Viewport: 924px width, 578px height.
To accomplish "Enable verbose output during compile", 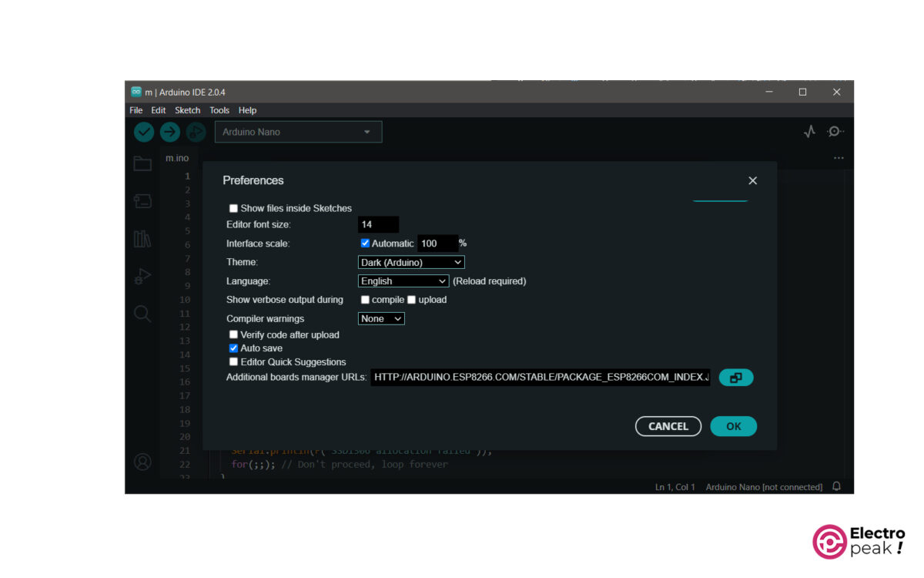I will (x=365, y=300).
